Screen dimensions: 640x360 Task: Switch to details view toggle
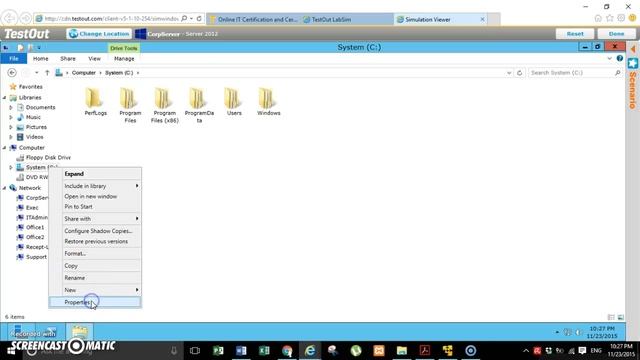tap(611, 317)
